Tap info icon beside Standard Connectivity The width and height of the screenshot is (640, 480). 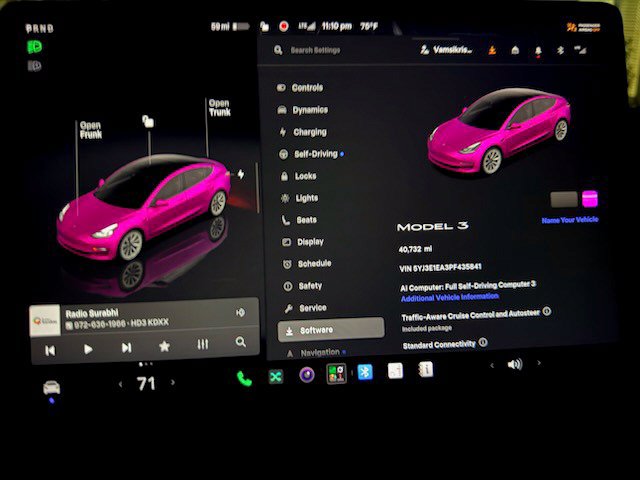(483, 342)
